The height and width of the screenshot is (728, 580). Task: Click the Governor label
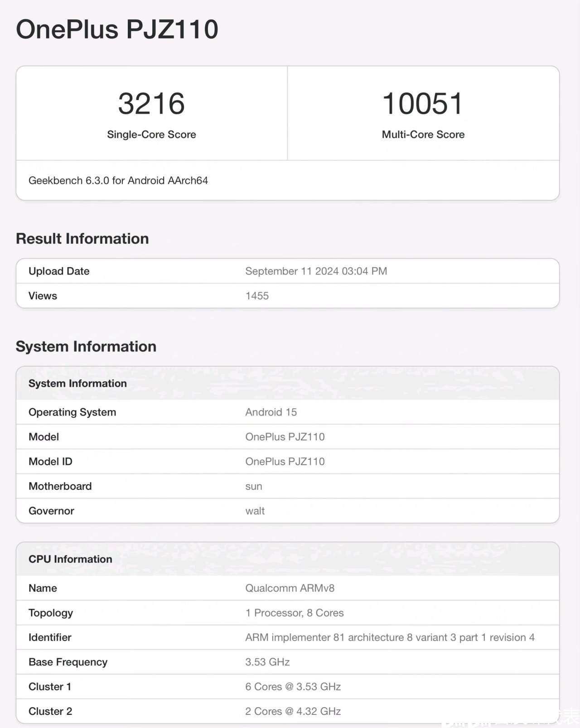[x=51, y=511]
